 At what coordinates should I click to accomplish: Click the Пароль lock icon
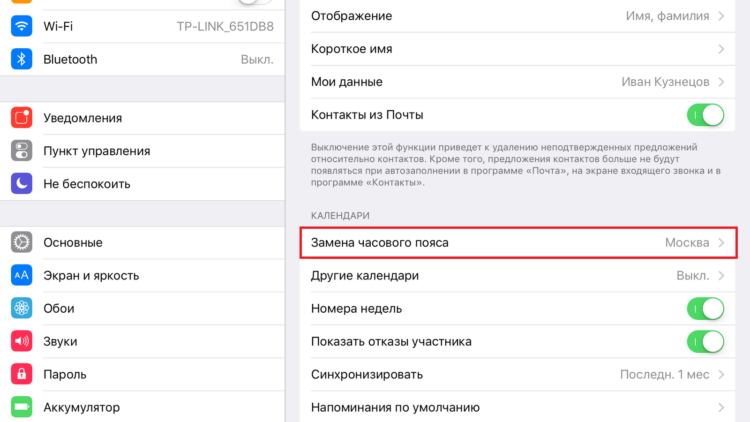point(22,374)
